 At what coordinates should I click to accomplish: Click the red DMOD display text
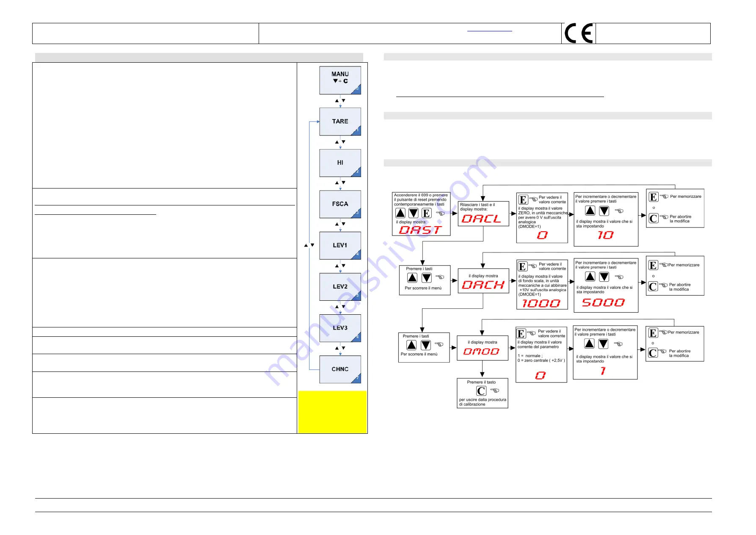[x=481, y=352]
